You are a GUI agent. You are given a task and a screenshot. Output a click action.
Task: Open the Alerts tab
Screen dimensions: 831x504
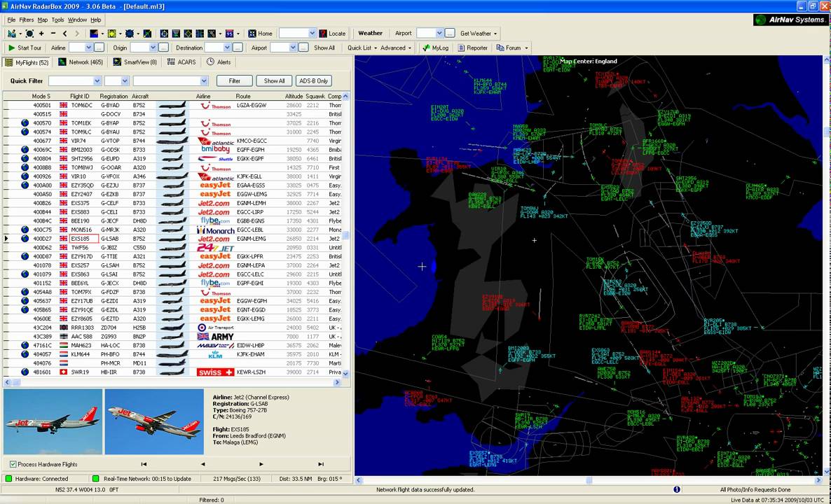pos(219,62)
